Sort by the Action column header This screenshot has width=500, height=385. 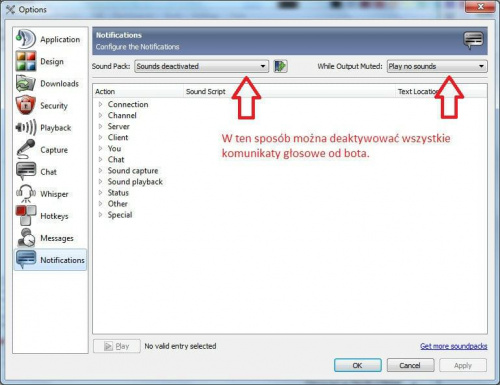click(138, 91)
